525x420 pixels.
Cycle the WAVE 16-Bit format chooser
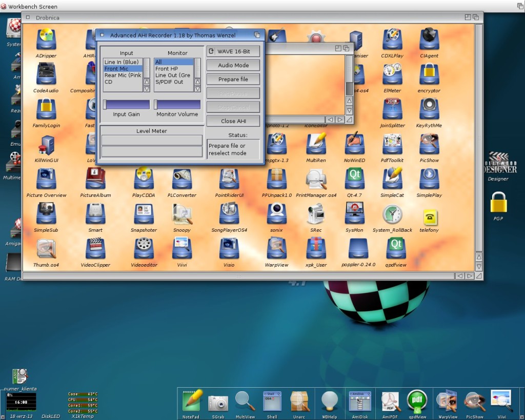[x=233, y=51]
